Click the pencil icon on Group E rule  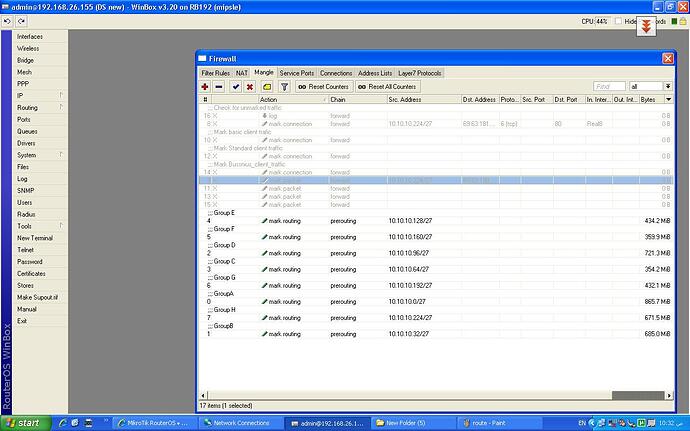(264, 221)
